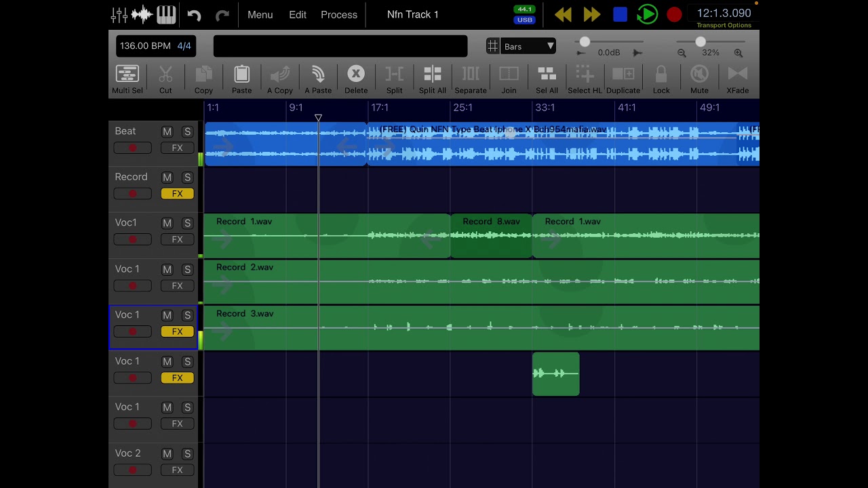
Task: Open the song title Nfn Track 1
Action: (x=413, y=14)
